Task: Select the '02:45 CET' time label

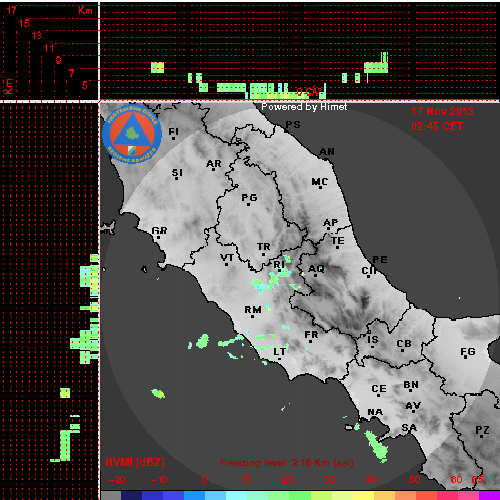Action: [x=437, y=126]
